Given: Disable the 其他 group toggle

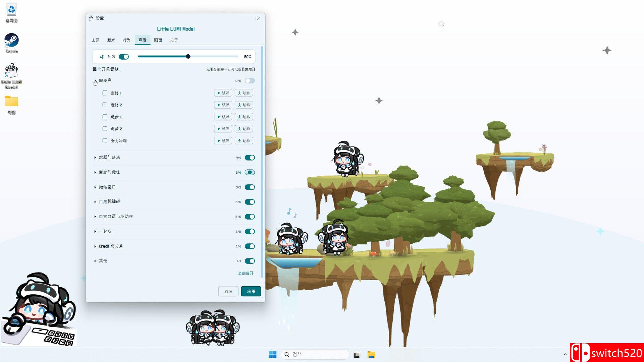Looking at the screenshot, I should coord(250,261).
